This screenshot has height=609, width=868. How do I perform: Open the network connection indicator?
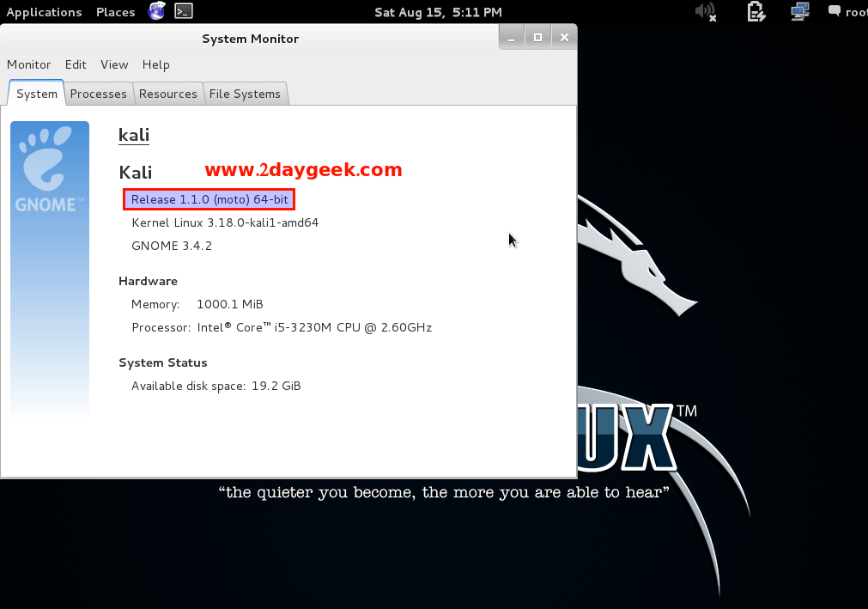(x=800, y=12)
